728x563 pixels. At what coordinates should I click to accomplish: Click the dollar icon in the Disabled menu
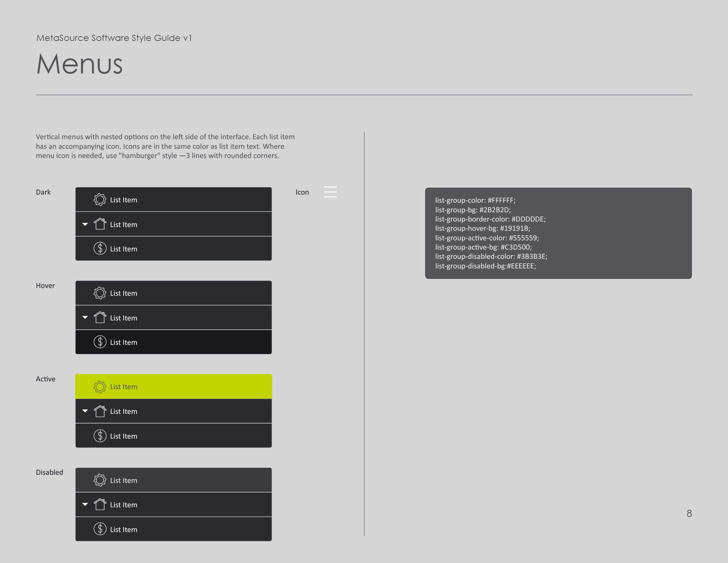[x=99, y=529]
